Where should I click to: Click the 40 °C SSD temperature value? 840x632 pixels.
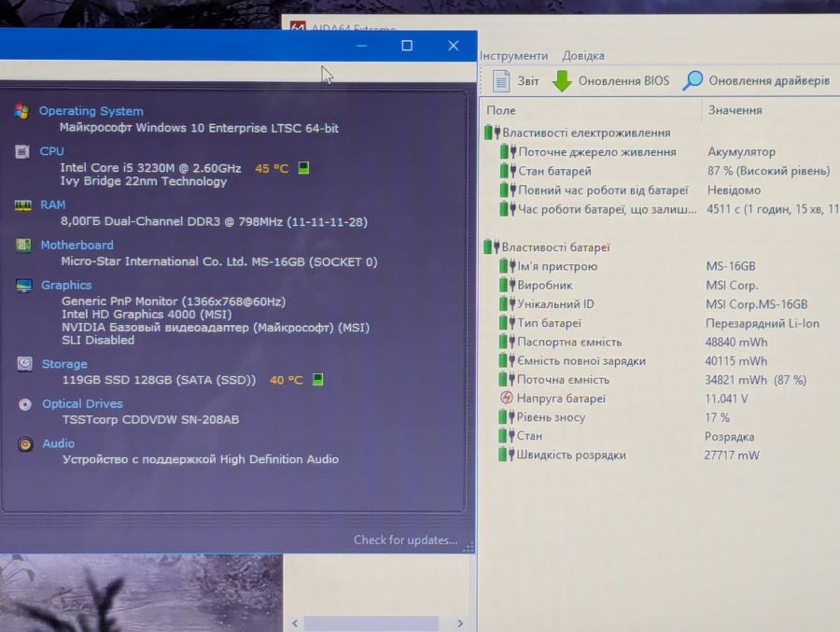point(287,380)
